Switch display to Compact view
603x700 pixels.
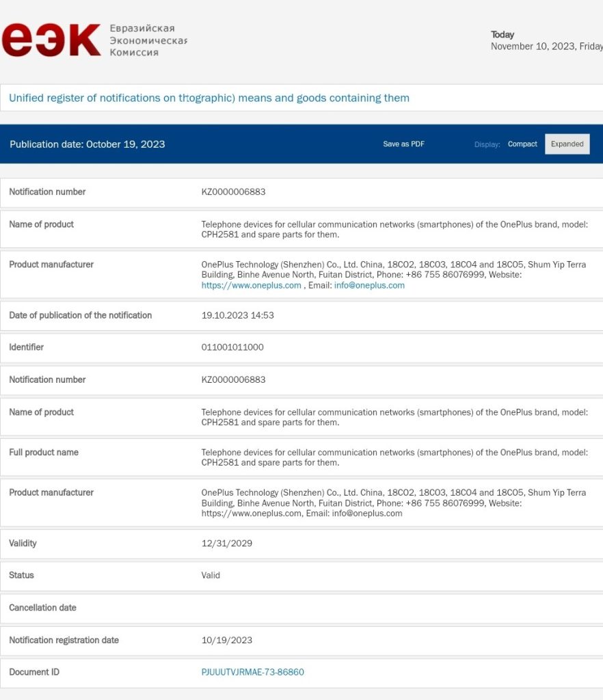[x=522, y=144]
